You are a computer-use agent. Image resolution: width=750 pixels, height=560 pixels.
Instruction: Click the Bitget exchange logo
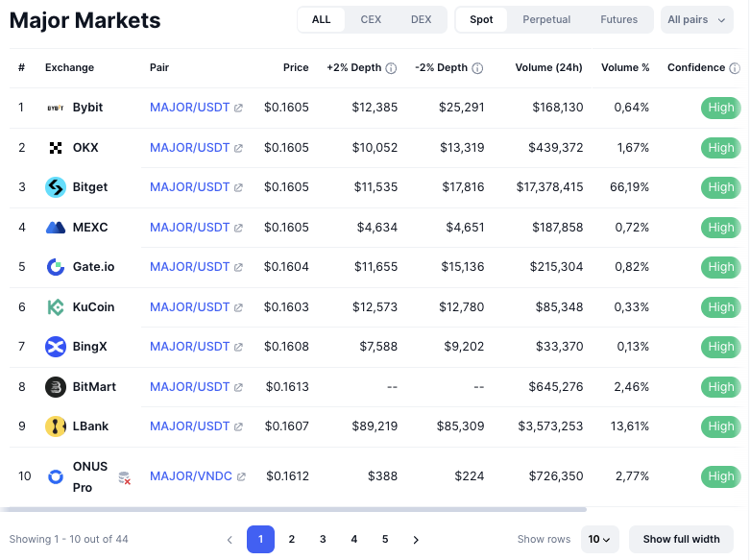tap(56, 187)
